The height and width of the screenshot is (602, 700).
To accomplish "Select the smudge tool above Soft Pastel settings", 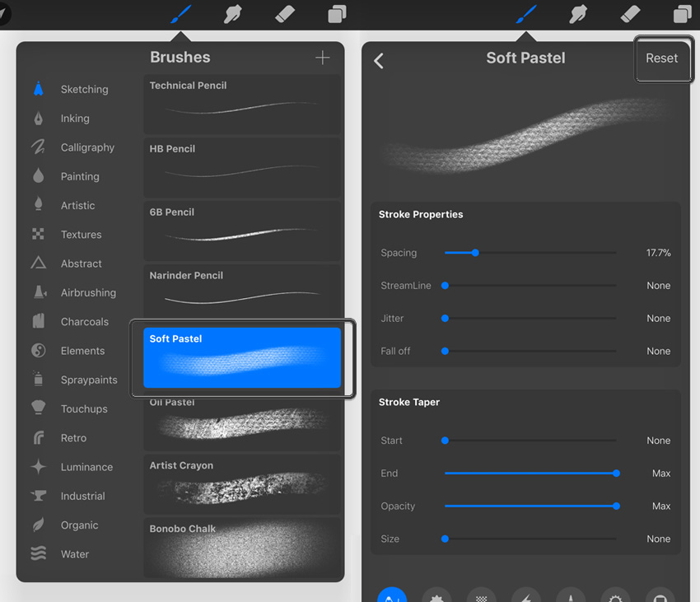I will pyautogui.click(x=578, y=14).
